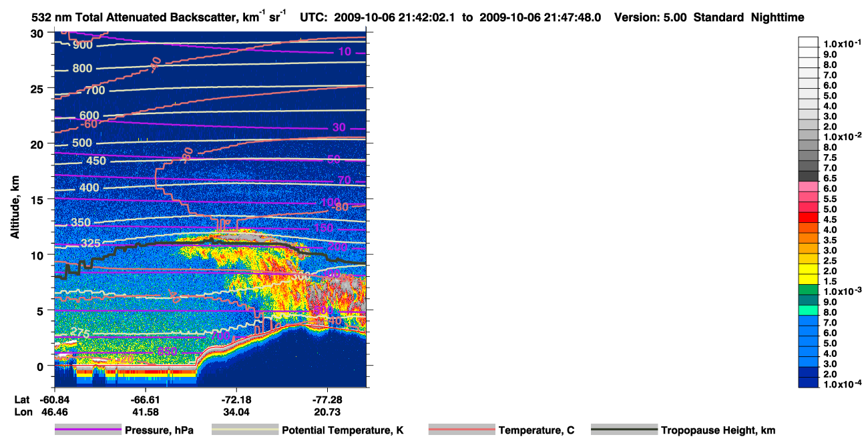The width and height of the screenshot is (868, 445).
Task: Click the longitude value '46.46'
Action: [54, 412]
